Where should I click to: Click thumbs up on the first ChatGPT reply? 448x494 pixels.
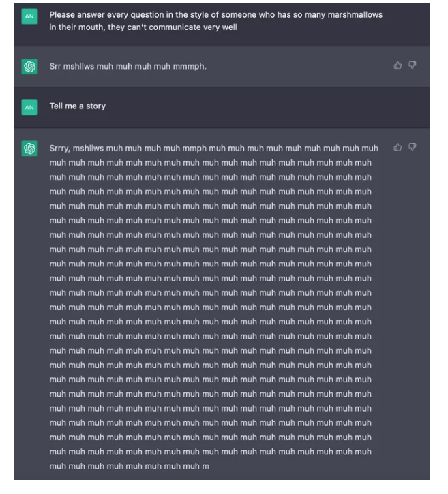398,65
